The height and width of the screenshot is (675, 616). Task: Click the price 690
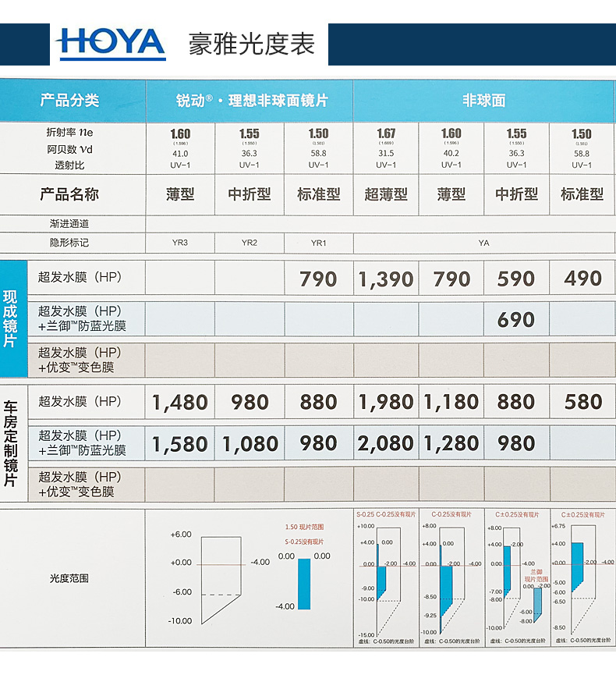point(516,320)
